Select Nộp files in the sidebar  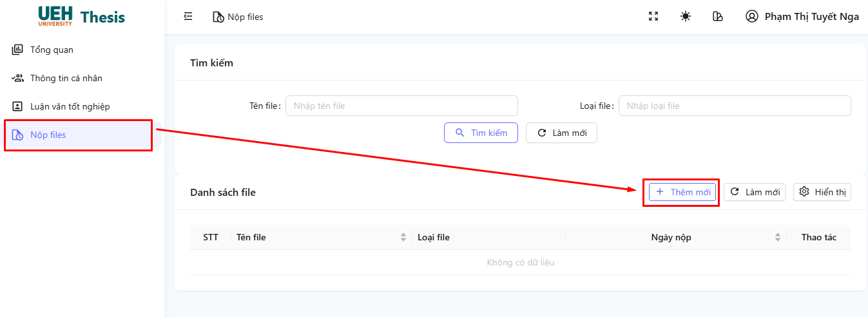click(x=48, y=135)
